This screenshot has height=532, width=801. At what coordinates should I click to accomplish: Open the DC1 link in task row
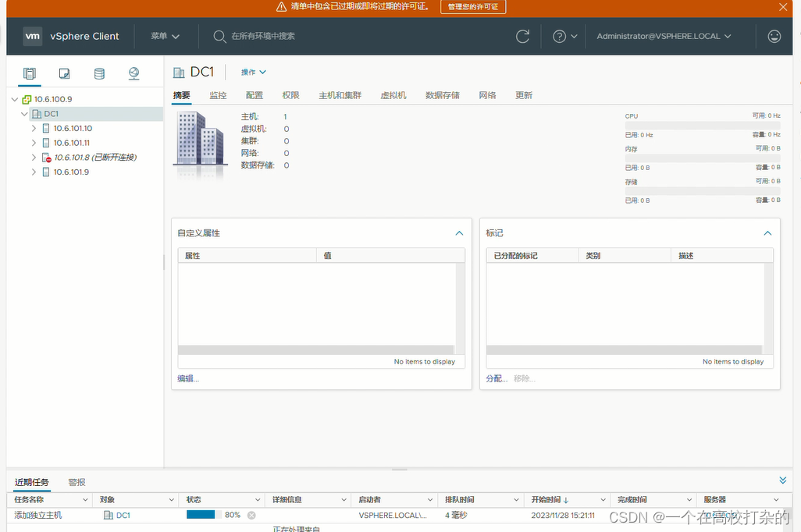[x=123, y=515]
